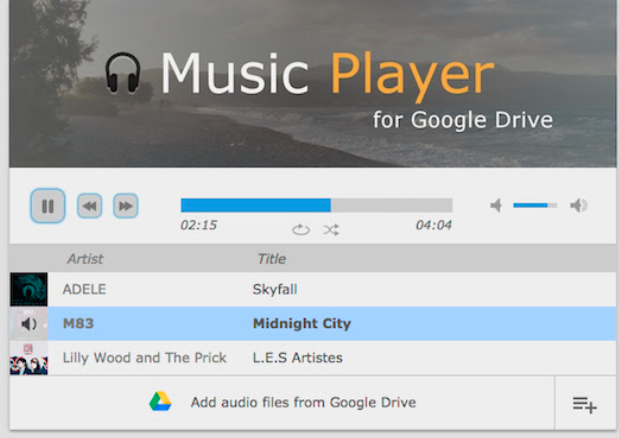This screenshot has width=619, height=438.
Task: Open the add-to-playlist icon
Action: 585,405
